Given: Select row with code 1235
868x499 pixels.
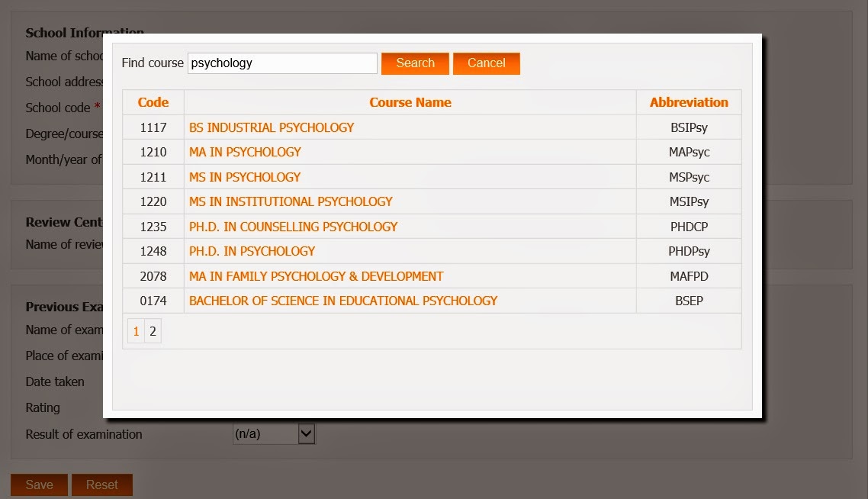Looking at the screenshot, I should click(153, 227).
